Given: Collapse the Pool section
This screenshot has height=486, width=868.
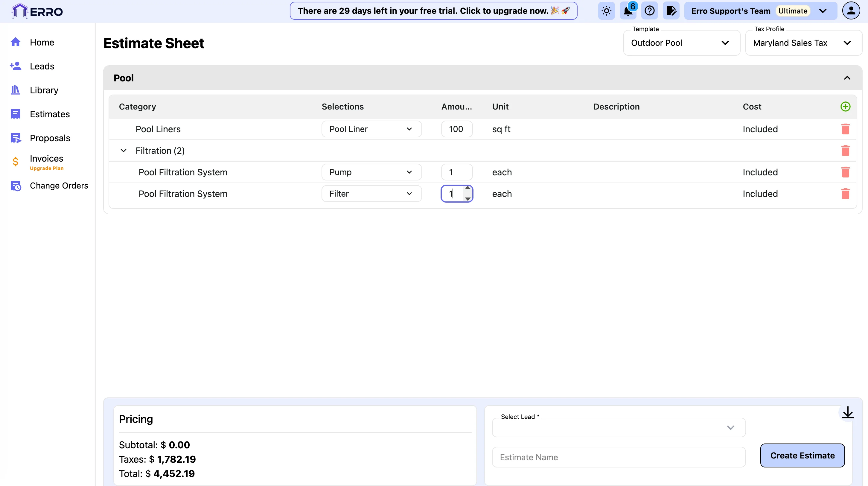Looking at the screenshot, I should pos(847,78).
